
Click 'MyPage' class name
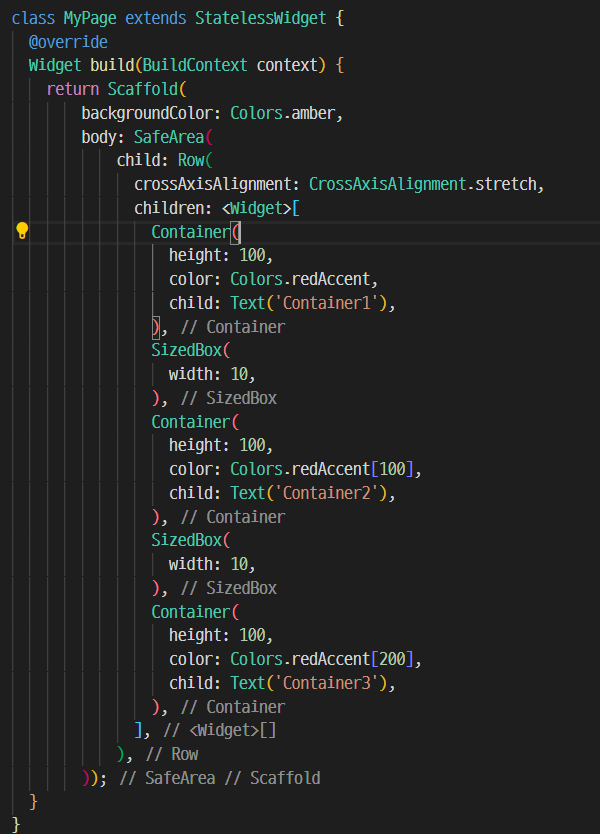pyautogui.click(x=90, y=18)
